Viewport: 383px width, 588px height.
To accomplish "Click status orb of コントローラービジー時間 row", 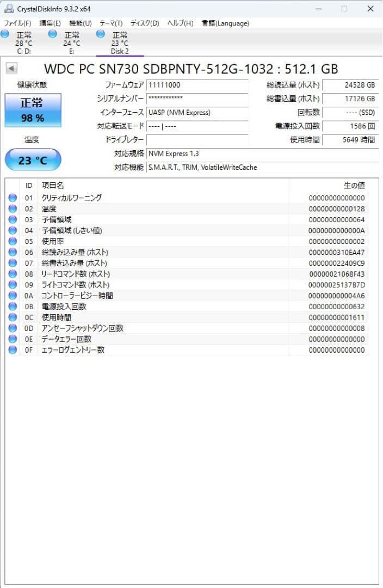I will click(13, 296).
